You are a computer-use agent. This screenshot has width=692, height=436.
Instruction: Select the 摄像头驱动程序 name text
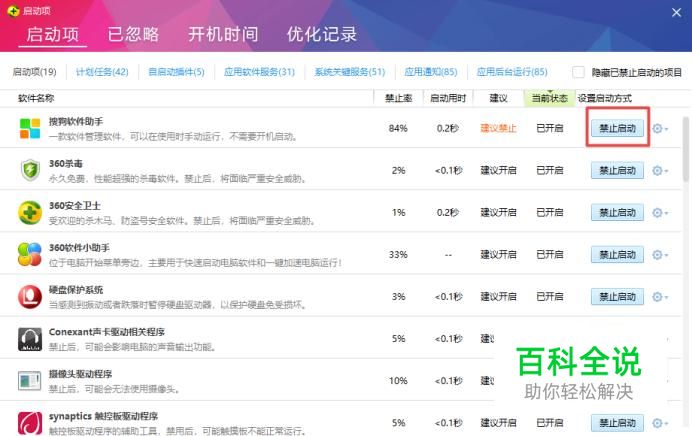80,374
